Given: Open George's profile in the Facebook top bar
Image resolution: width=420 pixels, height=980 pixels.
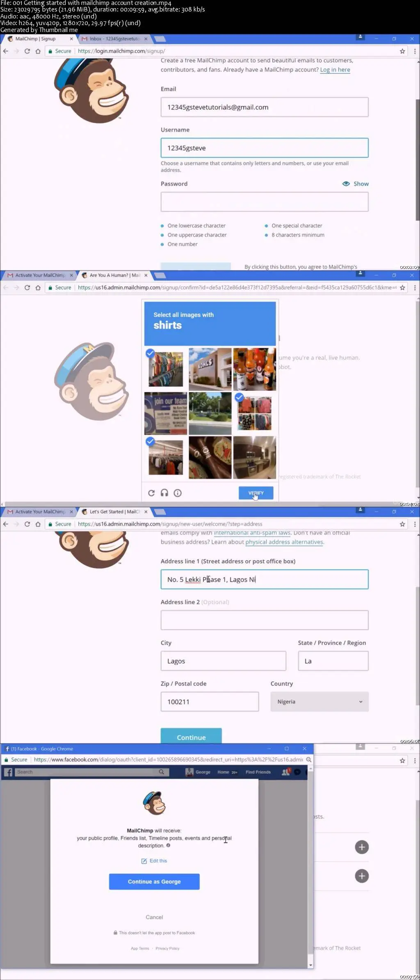Looking at the screenshot, I should point(198,772).
